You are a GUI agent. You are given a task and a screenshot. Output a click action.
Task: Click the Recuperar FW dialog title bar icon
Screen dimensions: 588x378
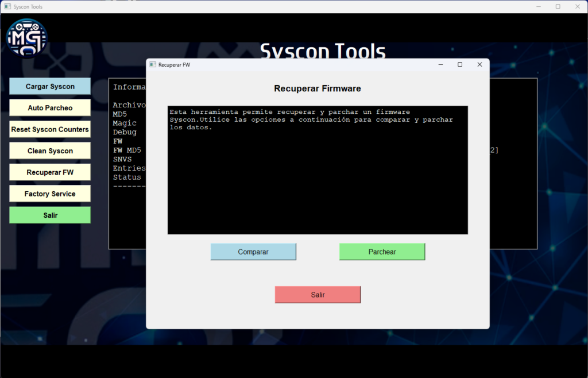tap(153, 65)
